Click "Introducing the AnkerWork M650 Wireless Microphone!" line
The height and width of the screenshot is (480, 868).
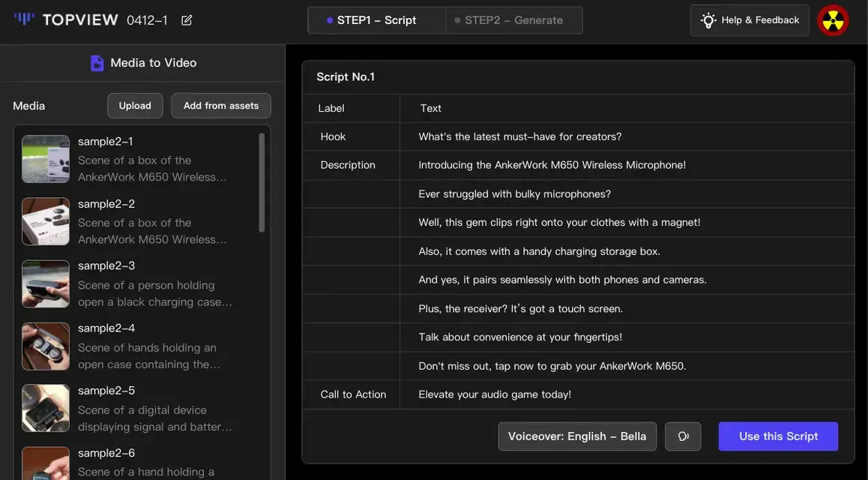pos(552,165)
